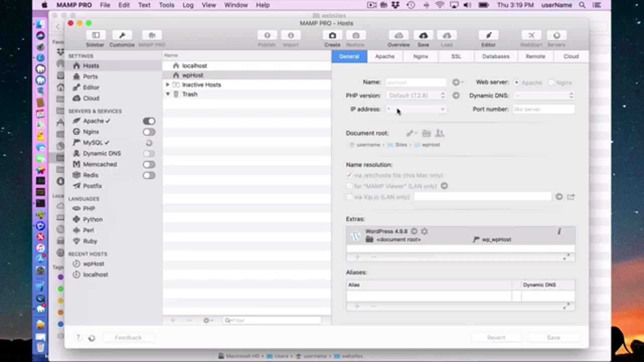Click the Overview cloud icon

(398, 35)
